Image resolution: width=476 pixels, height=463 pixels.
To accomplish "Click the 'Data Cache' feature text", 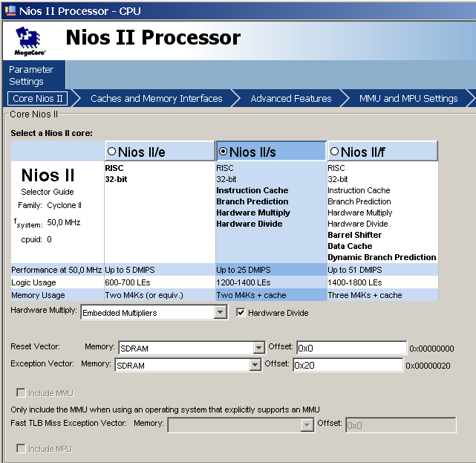I will (350, 246).
